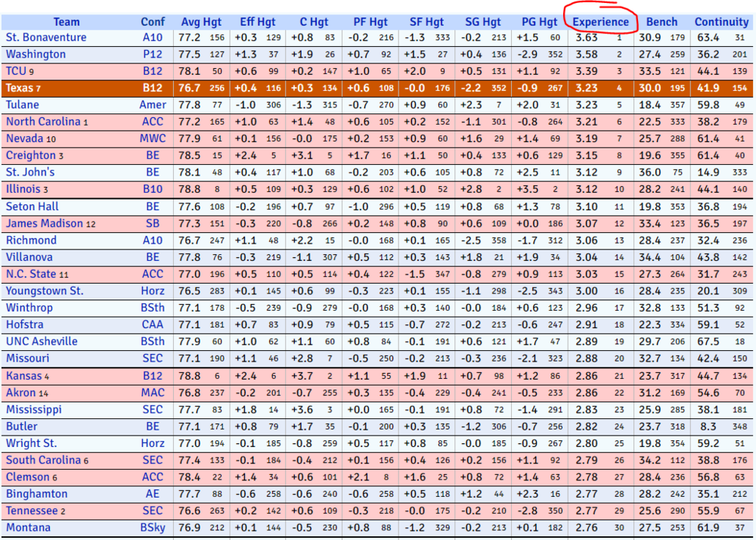The width and height of the screenshot is (756, 540).
Task: Open the North Carolina team page
Action: coord(43,122)
